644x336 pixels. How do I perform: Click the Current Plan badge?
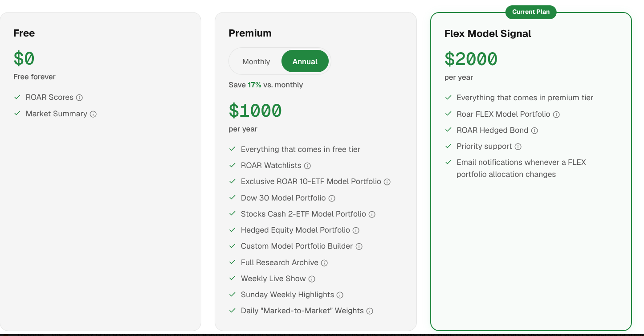tap(531, 12)
